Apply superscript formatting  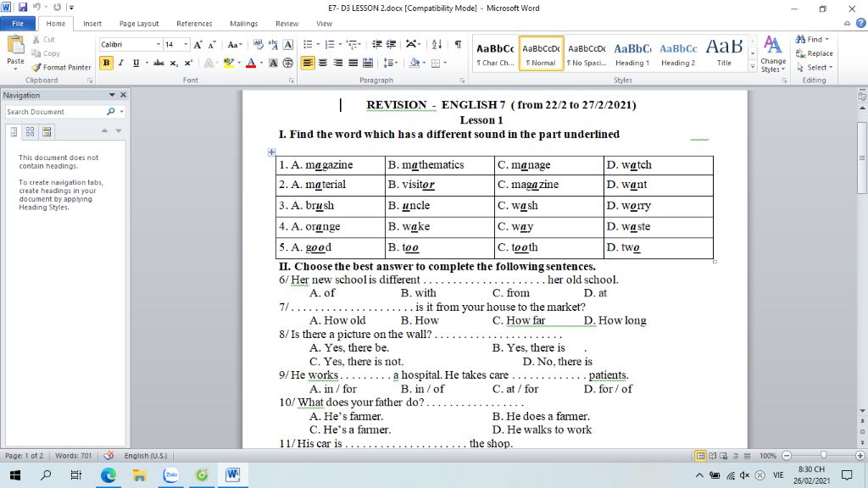[188, 63]
